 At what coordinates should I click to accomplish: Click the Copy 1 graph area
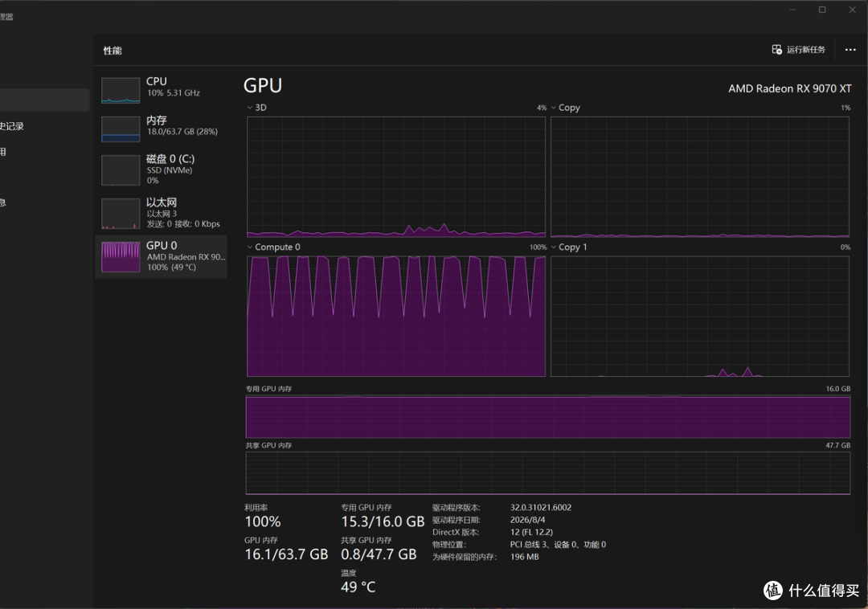[x=700, y=316]
